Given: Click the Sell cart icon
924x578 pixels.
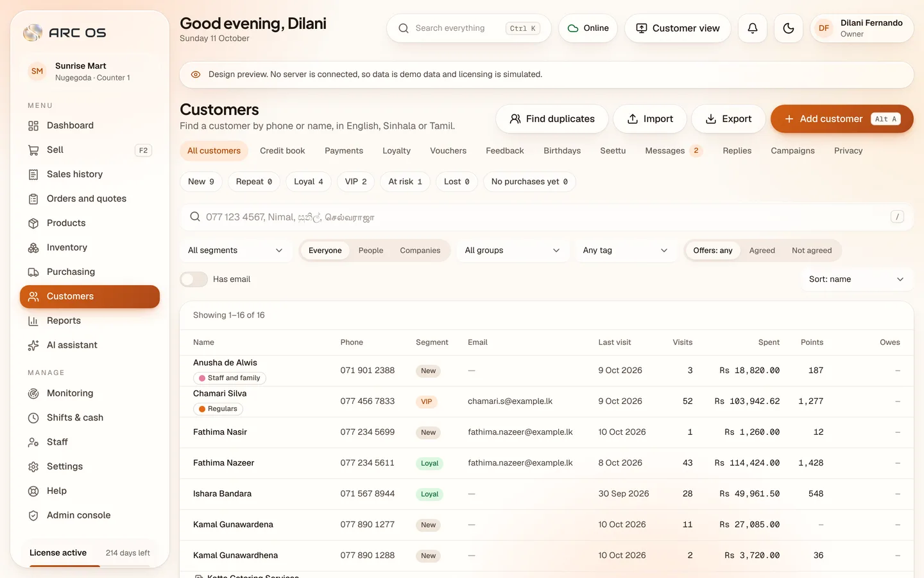Looking at the screenshot, I should point(33,150).
